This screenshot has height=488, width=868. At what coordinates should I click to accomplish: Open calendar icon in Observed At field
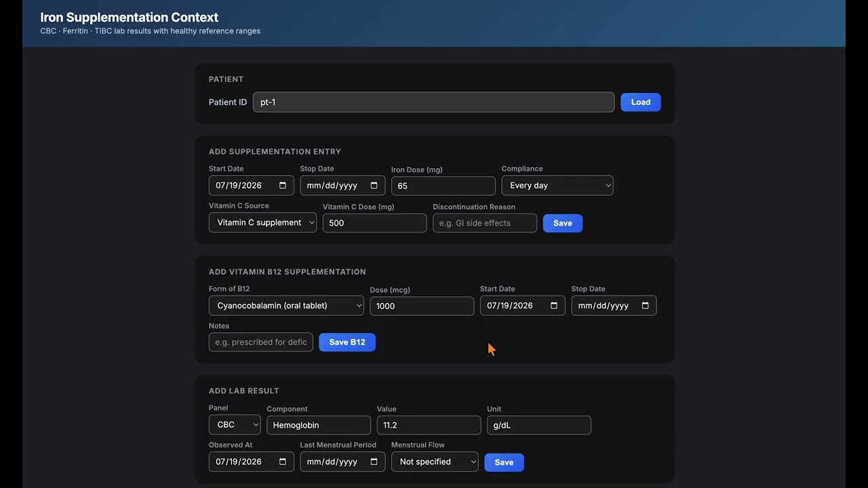pos(283,462)
